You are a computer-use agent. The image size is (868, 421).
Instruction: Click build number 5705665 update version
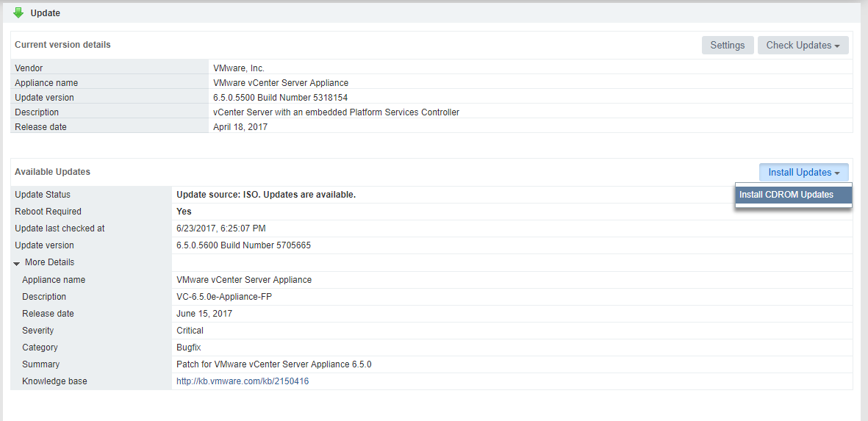pos(243,245)
